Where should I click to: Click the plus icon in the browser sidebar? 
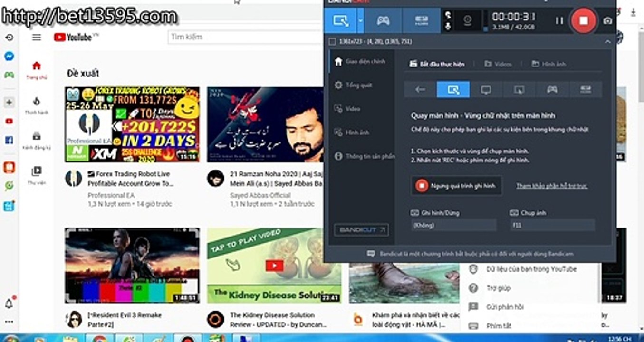click(x=9, y=102)
